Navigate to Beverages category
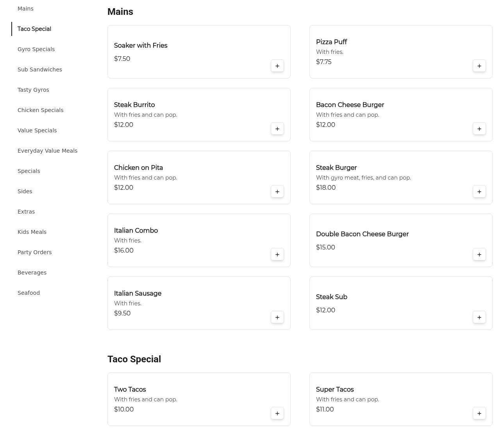This screenshot has width=504, height=433. [x=32, y=273]
